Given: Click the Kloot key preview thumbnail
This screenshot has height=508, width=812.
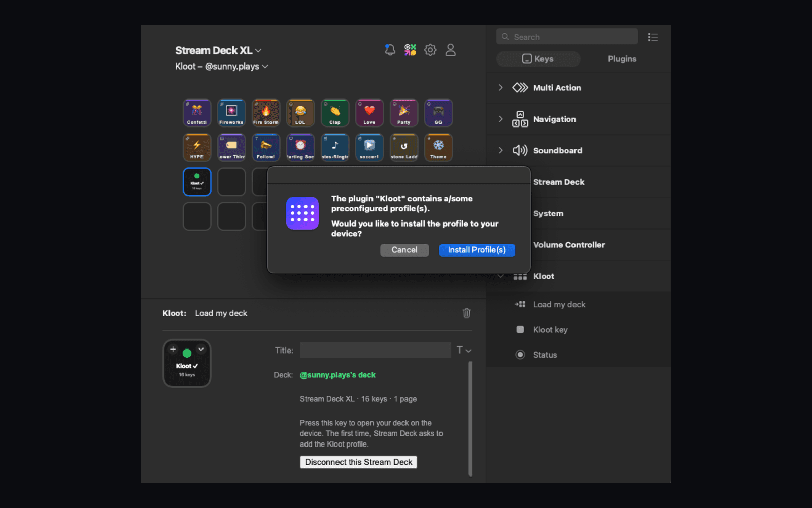Looking at the screenshot, I should pyautogui.click(x=187, y=363).
